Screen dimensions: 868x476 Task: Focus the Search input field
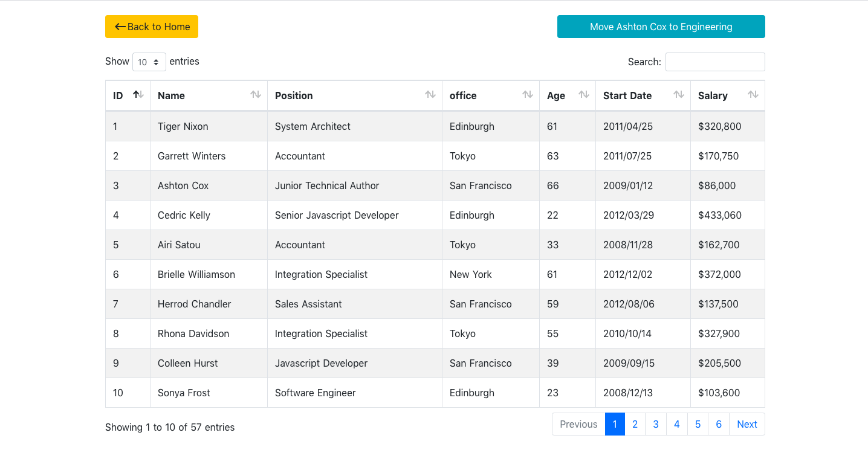[x=715, y=62]
